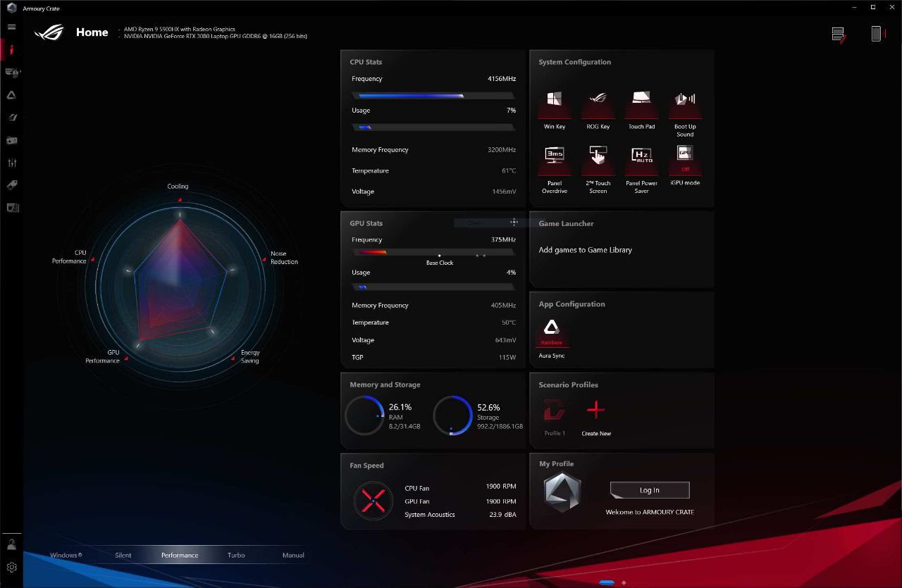
Task: Select the Home info icon in sidebar
Action: [x=11, y=50]
